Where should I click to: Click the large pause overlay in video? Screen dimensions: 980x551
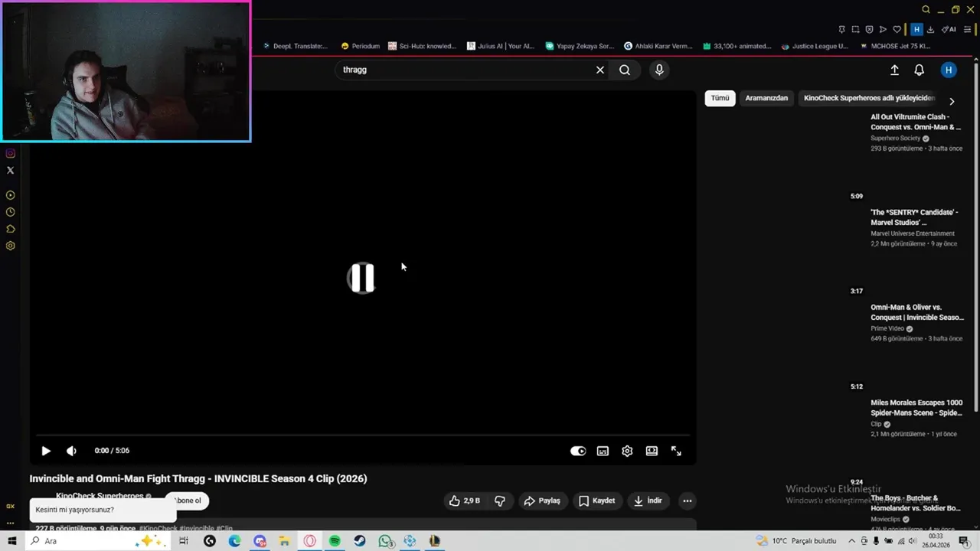[x=361, y=278]
